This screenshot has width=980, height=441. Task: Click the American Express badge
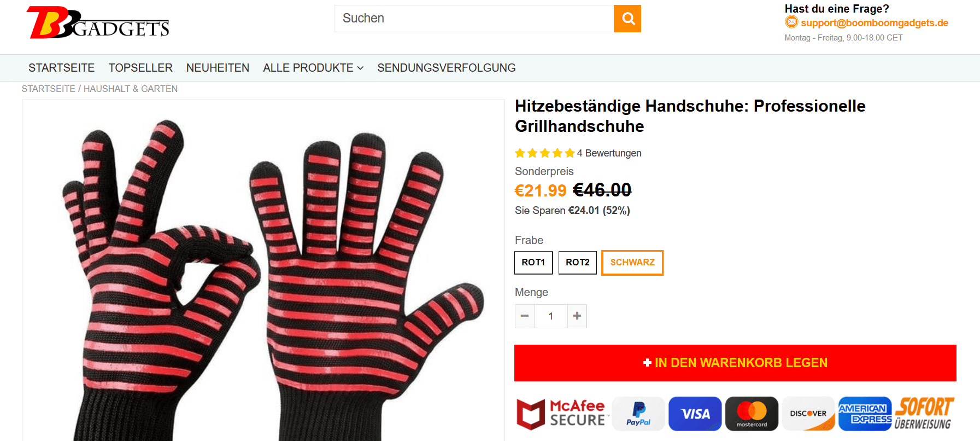tap(865, 414)
